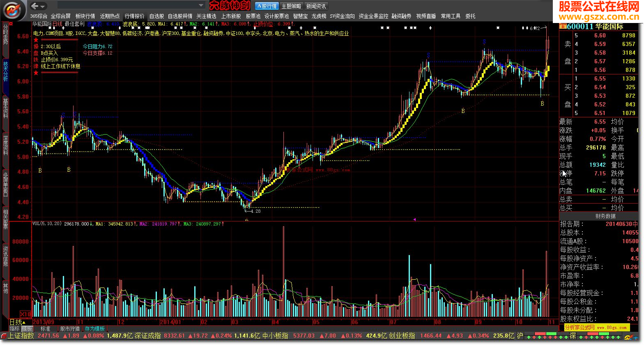Open the SV资金流向 menu
Image resolution: width=644 pixels, height=345 pixels.
[x=342, y=16]
